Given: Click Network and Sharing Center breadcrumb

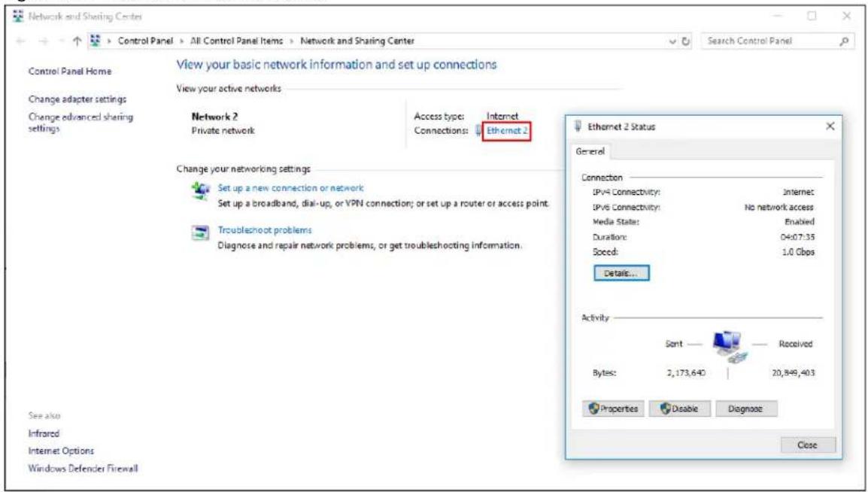Looking at the screenshot, I should click(x=357, y=41).
